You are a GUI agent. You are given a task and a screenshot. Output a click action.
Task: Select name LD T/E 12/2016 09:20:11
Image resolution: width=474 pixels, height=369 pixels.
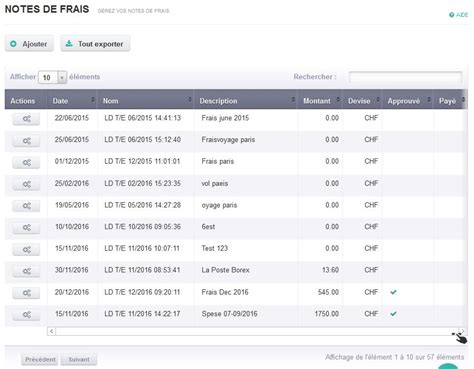(x=142, y=292)
